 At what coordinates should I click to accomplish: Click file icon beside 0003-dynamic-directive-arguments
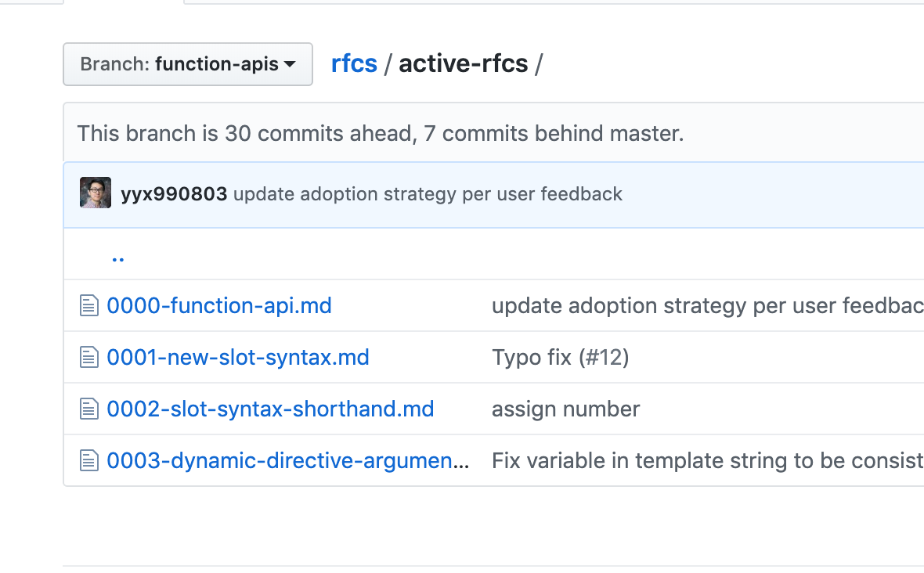pyautogui.click(x=89, y=460)
